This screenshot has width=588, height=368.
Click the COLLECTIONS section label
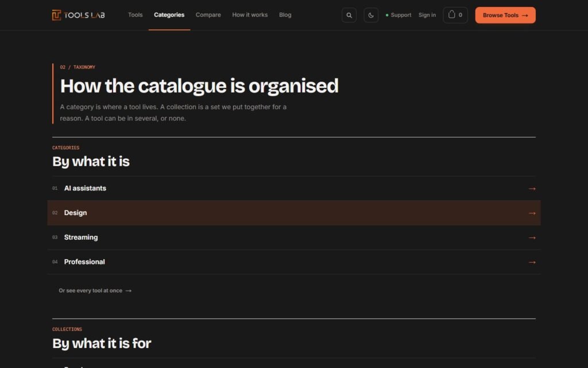pos(67,329)
